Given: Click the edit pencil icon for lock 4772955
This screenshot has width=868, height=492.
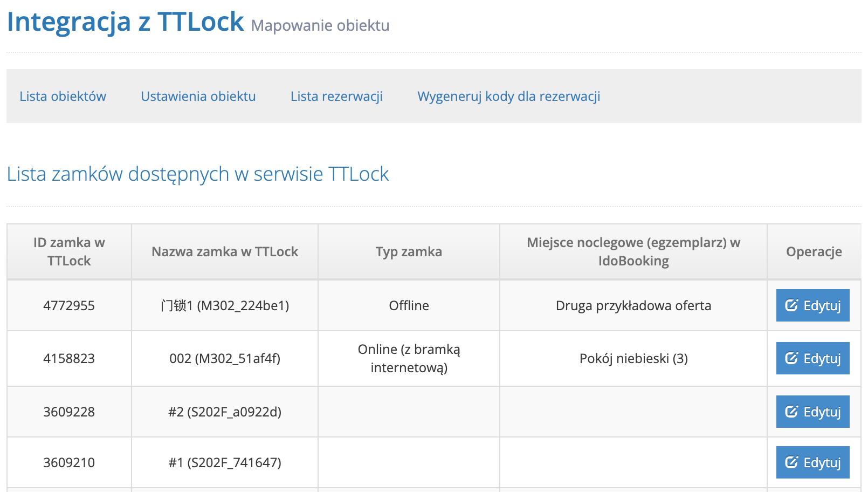Looking at the screenshot, I should [x=791, y=305].
